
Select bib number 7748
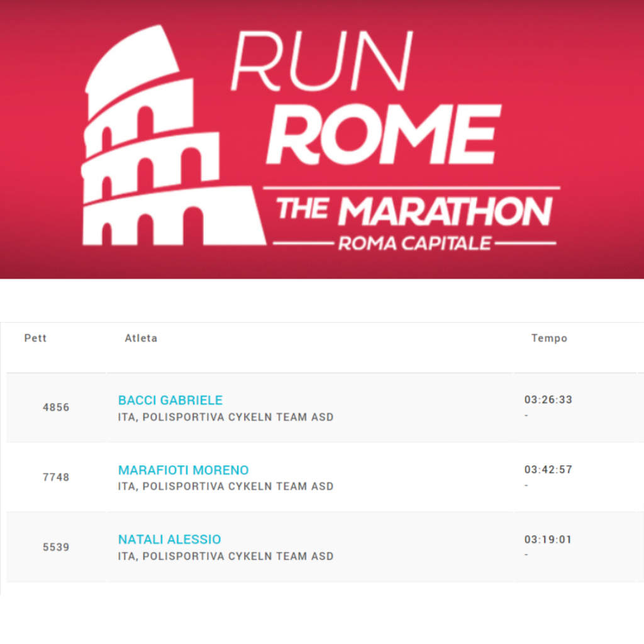56,477
